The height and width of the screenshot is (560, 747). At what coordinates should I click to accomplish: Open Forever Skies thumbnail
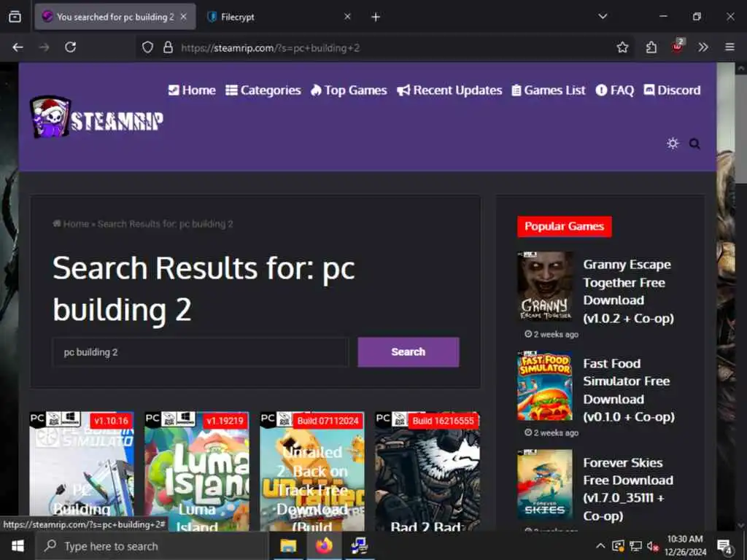point(545,484)
